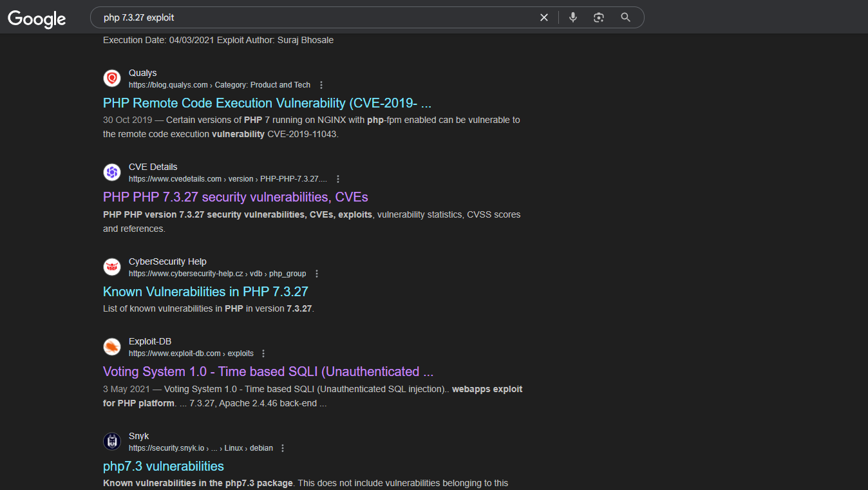This screenshot has width=868, height=490.
Task: Open more options for Snyk result
Action: (283, 448)
